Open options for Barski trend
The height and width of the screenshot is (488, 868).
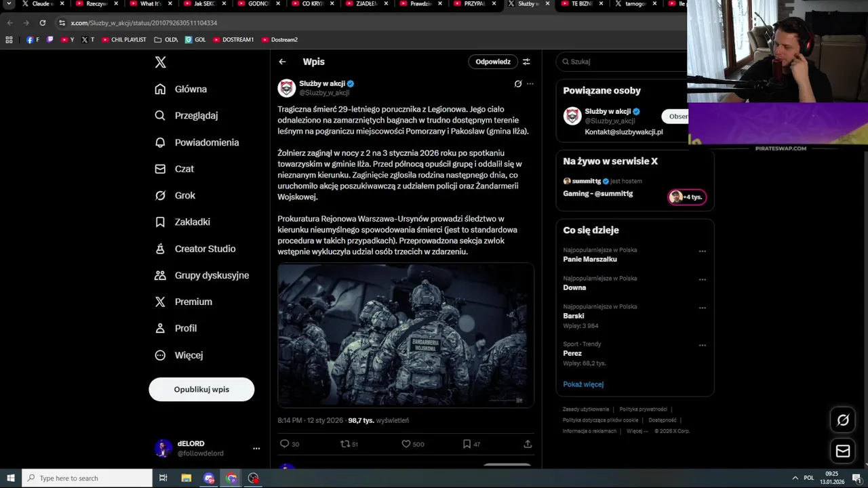703,308
